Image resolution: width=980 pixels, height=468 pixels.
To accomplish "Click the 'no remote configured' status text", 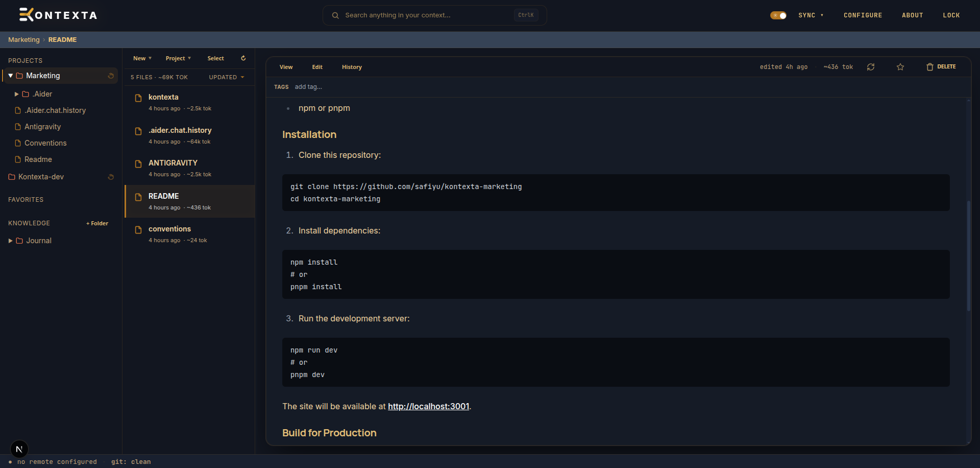I will pyautogui.click(x=57, y=462).
